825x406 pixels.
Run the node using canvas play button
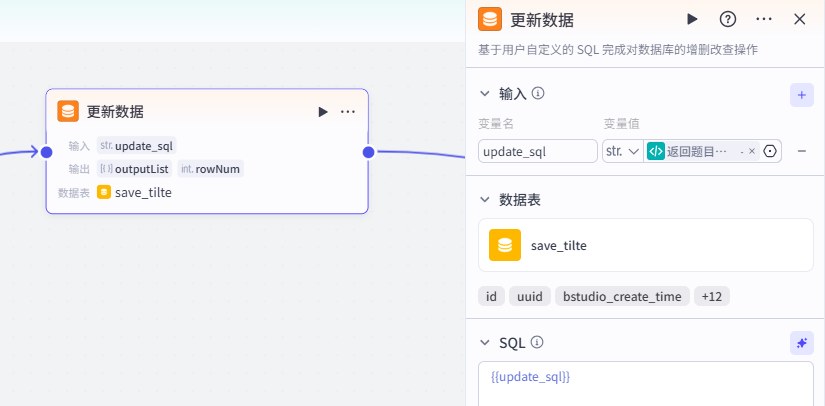(323, 111)
